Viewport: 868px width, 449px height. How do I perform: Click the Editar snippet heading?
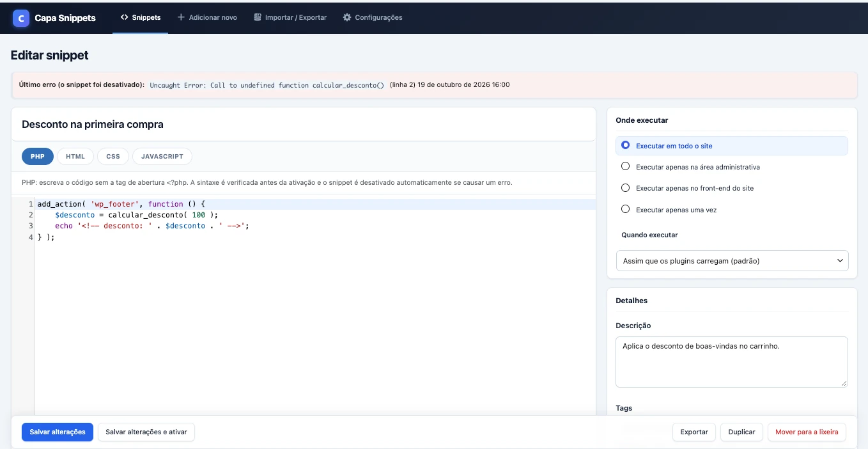click(50, 56)
